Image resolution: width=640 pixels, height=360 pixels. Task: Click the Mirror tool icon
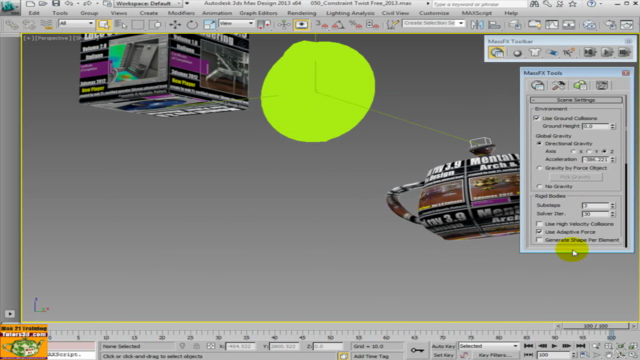point(477,25)
